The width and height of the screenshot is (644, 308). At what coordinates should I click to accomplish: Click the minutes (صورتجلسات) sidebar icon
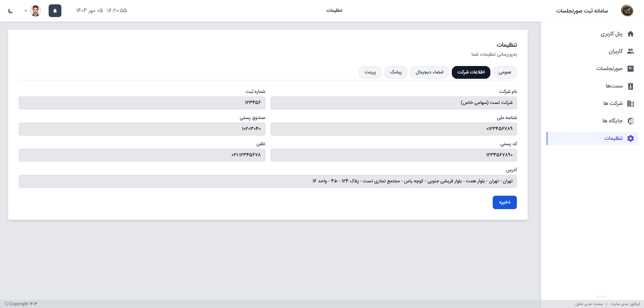630,69
